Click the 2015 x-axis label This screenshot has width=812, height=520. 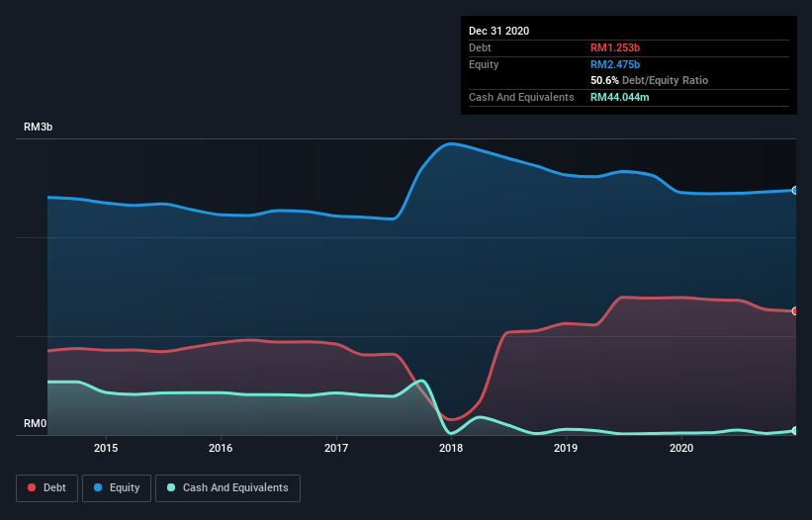[106, 448]
